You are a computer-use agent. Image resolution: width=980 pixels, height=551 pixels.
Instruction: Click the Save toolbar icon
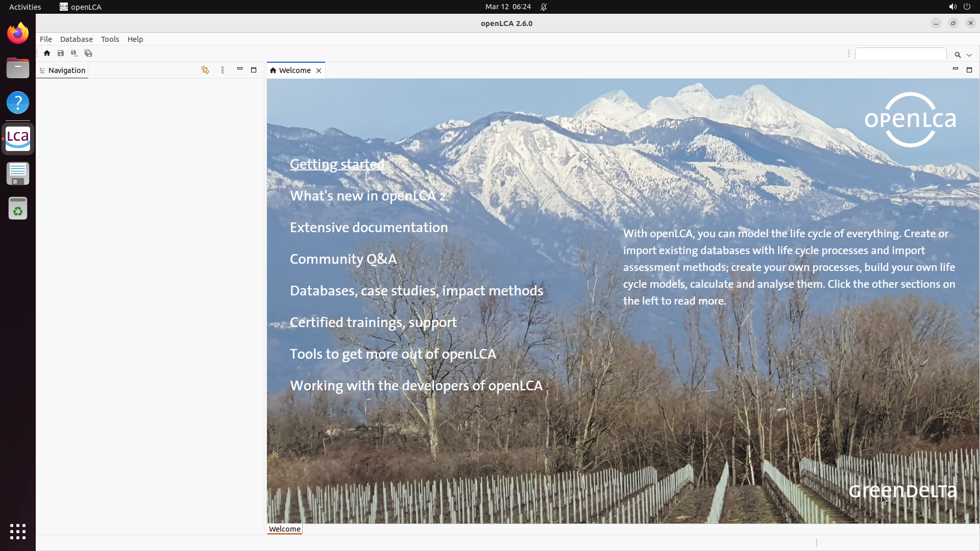pyautogui.click(x=61, y=53)
